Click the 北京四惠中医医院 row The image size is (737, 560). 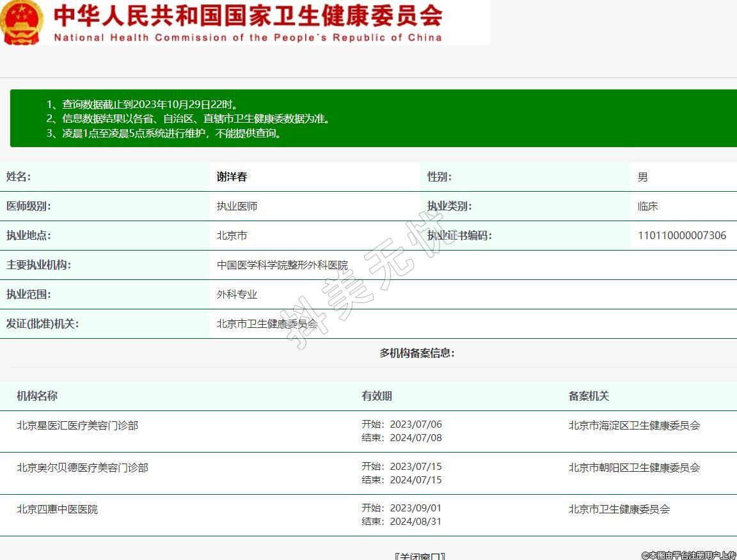(58, 509)
